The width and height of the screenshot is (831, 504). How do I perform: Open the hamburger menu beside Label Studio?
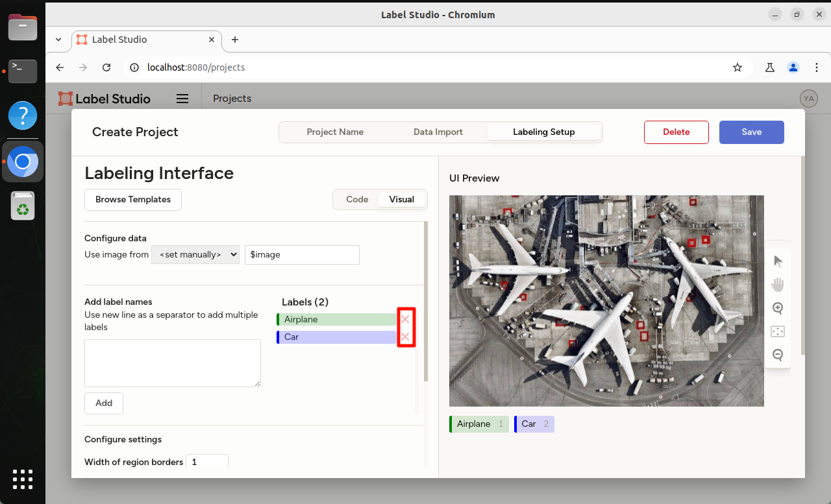(182, 99)
